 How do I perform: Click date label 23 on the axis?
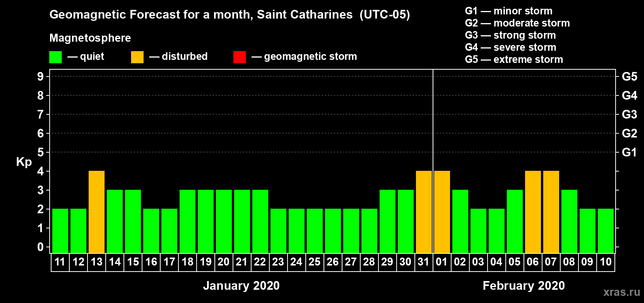pos(278,262)
